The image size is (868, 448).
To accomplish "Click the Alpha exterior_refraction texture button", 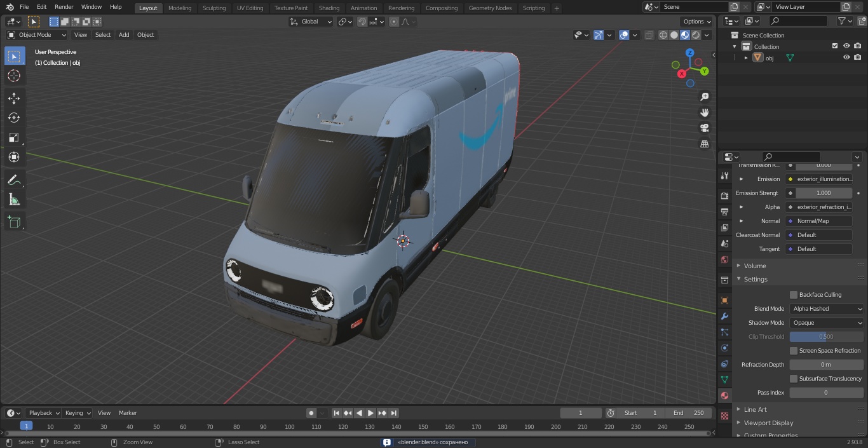I will (818, 207).
